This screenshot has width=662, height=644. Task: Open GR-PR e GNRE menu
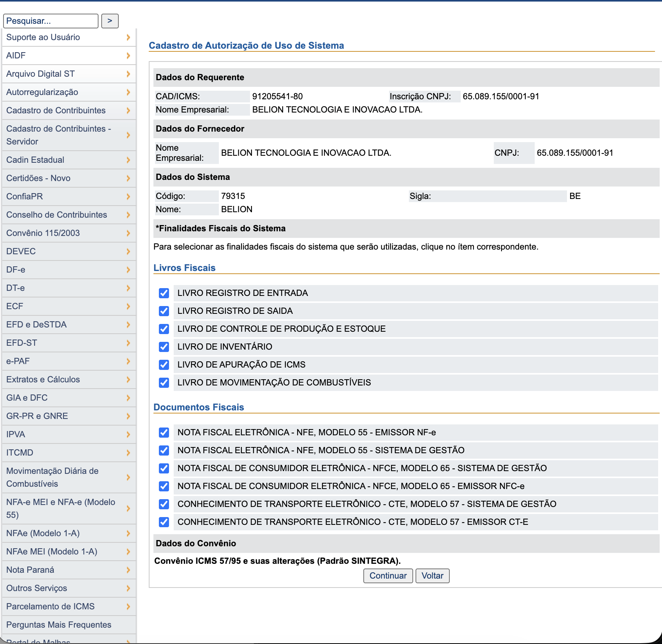click(69, 416)
